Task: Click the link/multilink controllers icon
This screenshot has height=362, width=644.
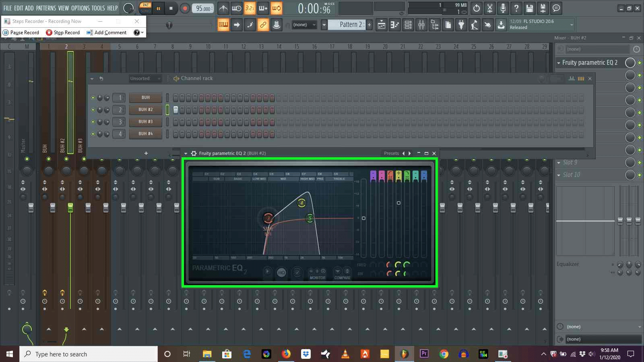Action: [263, 25]
